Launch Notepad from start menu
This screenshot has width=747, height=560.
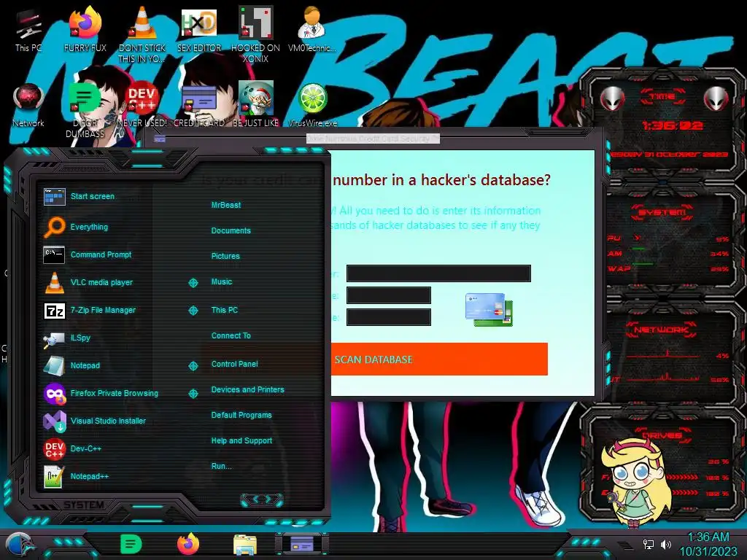tap(85, 365)
